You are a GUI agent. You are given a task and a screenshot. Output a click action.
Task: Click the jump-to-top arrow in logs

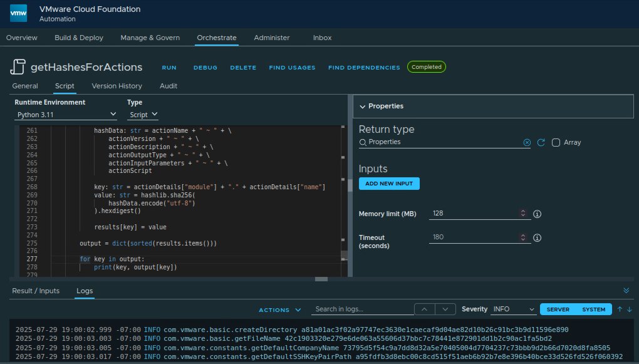pyautogui.click(x=620, y=309)
